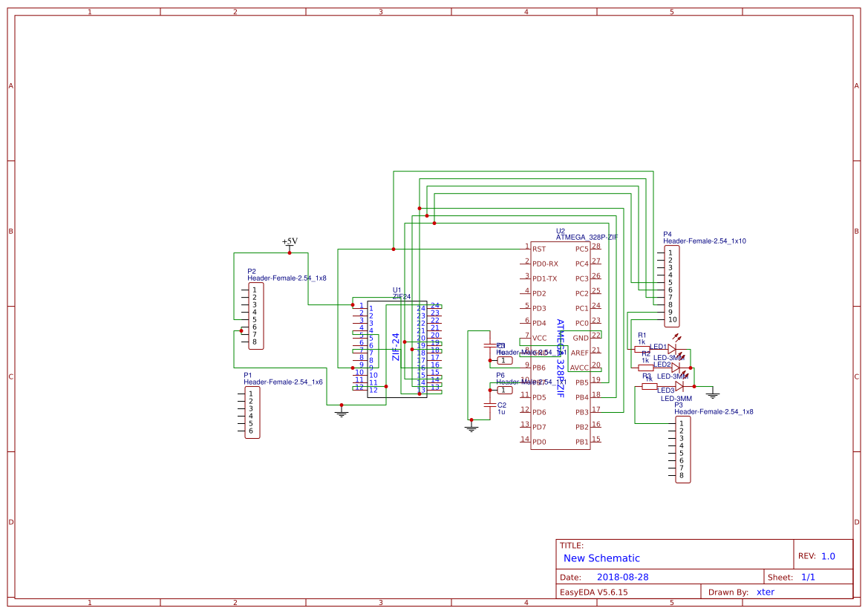
Task: Select the ZIF-24 socket U1
Action: 397,349
